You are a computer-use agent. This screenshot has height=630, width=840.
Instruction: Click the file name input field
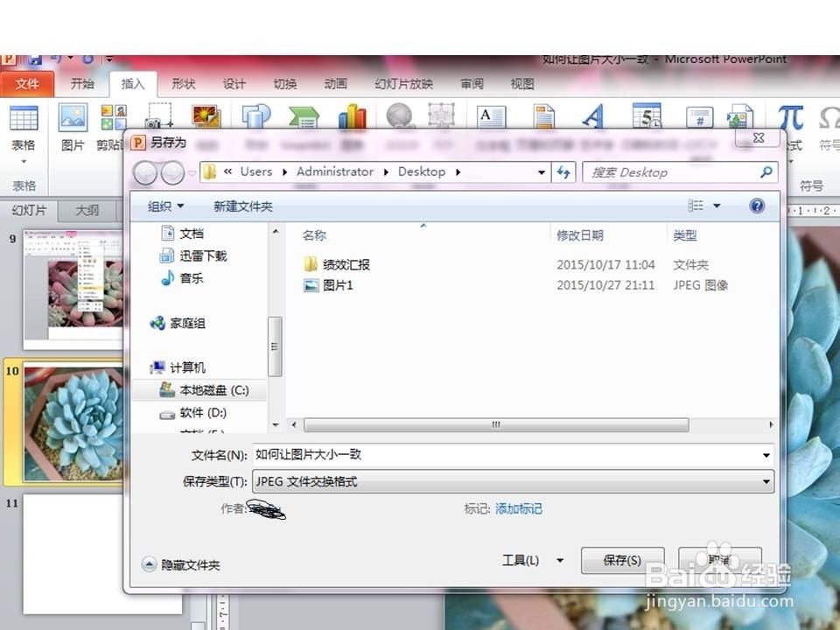click(514, 455)
